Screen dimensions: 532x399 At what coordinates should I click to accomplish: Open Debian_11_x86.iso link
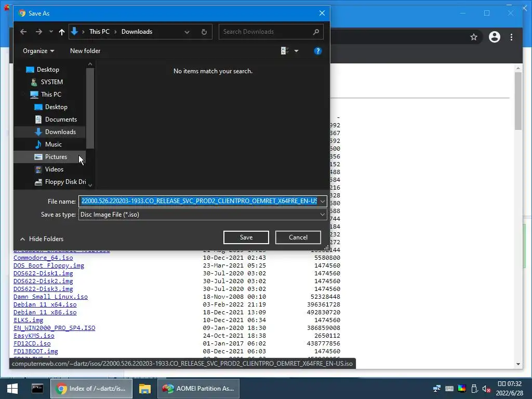click(x=45, y=312)
